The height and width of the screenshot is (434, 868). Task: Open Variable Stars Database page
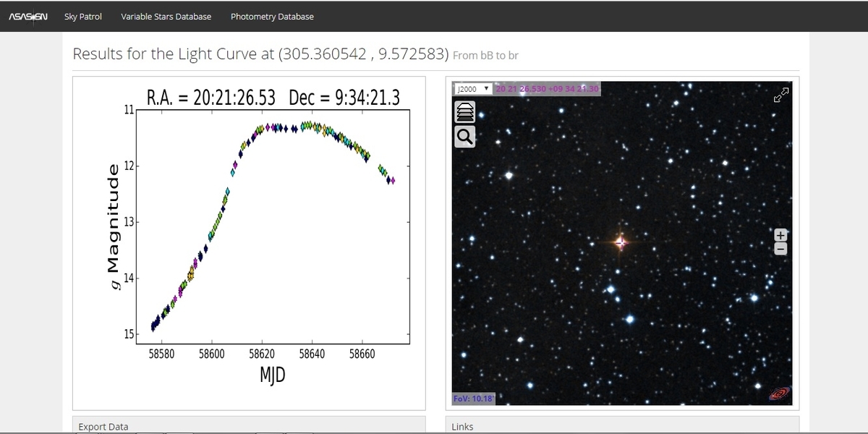(166, 16)
